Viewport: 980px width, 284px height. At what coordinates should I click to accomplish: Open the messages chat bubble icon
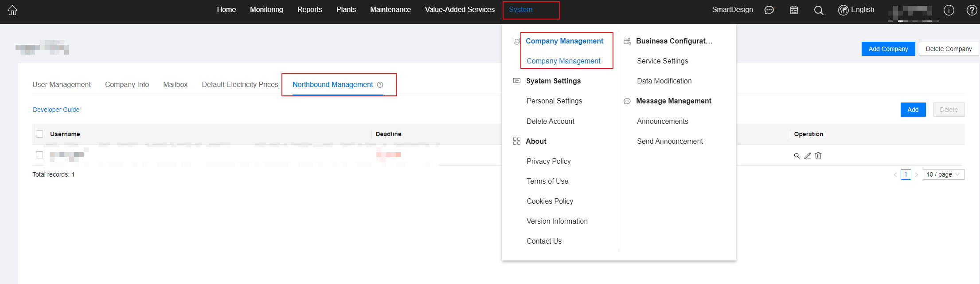tap(769, 10)
